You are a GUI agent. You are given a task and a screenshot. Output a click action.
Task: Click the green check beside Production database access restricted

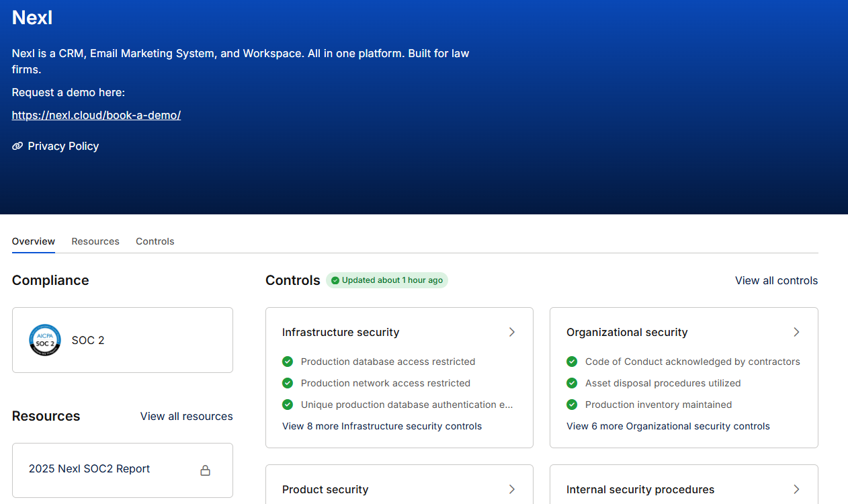coord(288,362)
